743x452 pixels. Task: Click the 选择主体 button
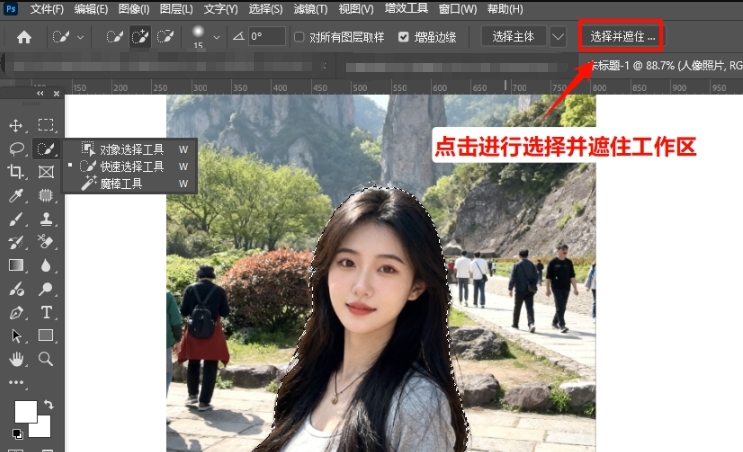[513, 36]
